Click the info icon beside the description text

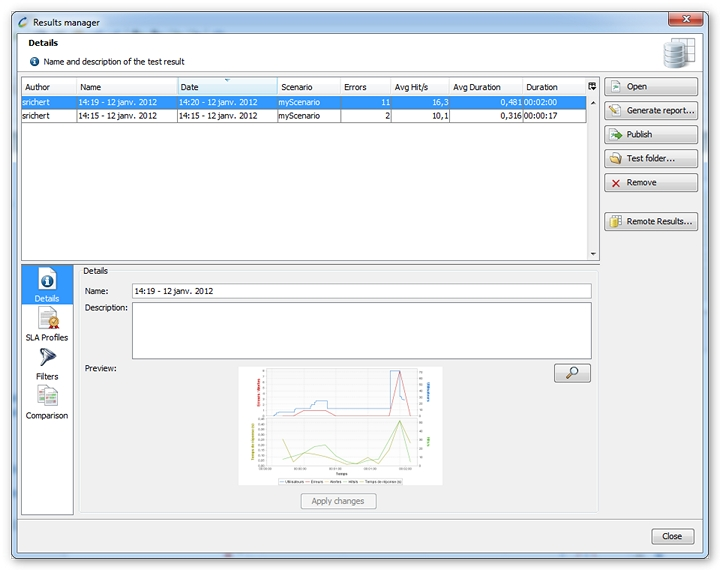tap(35, 62)
